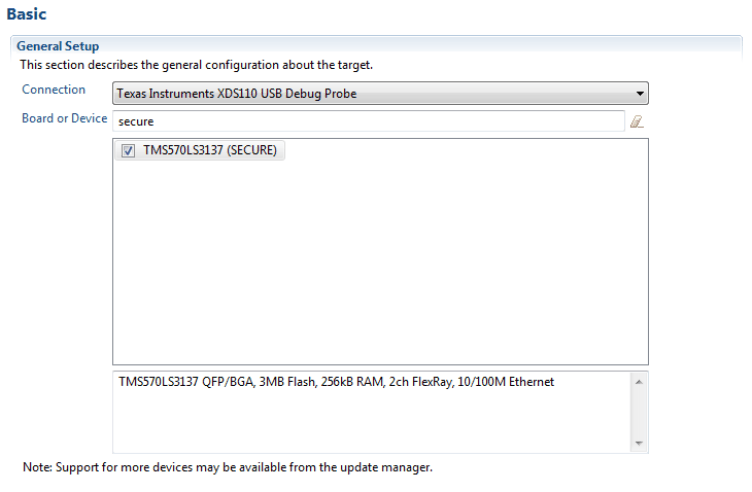Click the update manager note text
Image resolution: width=752 pixels, height=492 pixels.
coord(227,467)
